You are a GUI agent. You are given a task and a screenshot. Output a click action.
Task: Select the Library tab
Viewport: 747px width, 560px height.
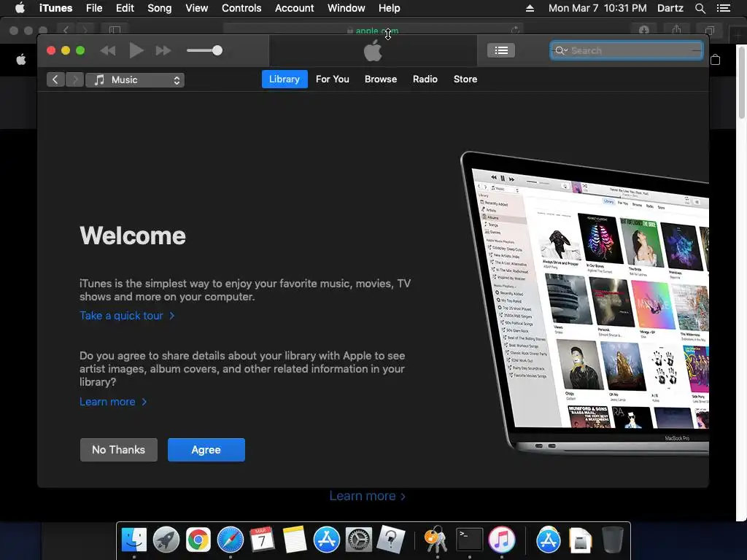(x=285, y=79)
